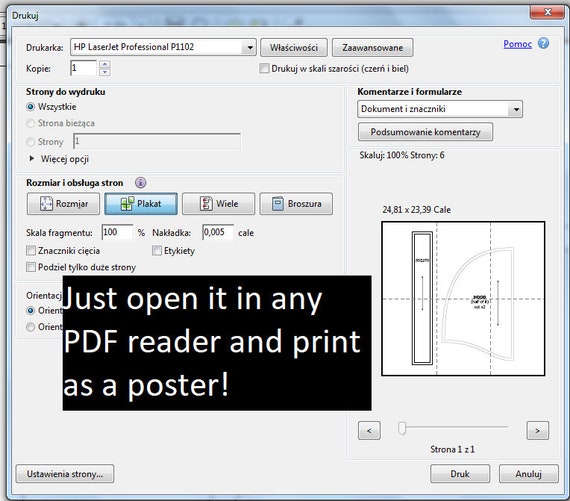
Task: Click the blue help question mark icon
Action: coord(543,43)
